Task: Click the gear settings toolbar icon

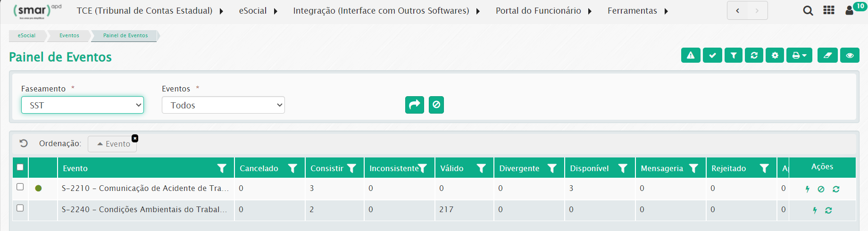Action: click(x=775, y=56)
